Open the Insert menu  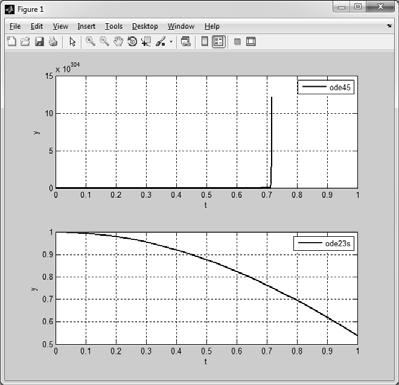click(x=86, y=26)
